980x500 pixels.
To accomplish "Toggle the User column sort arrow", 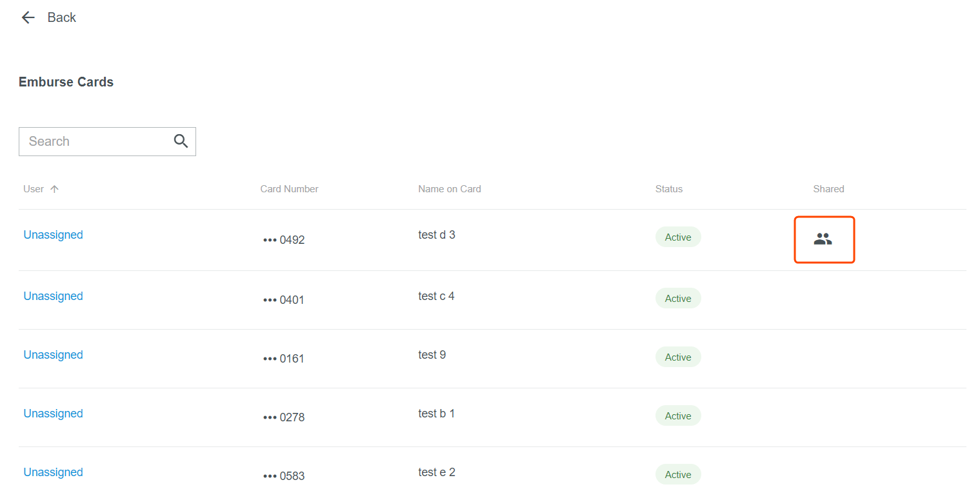I will [55, 189].
